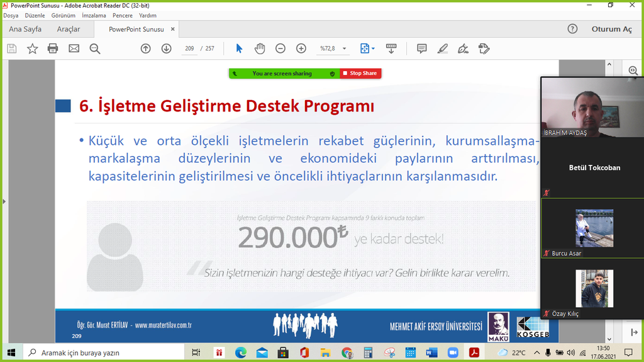Click the stamp tool icon
Image resolution: width=644 pixels, height=362 pixels.
coord(484,48)
